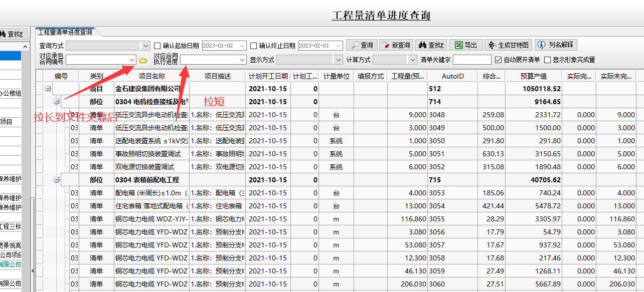Collapse the 金石建设集团有限公司 project row
Screen dimensions: 644x292
pos(48,89)
